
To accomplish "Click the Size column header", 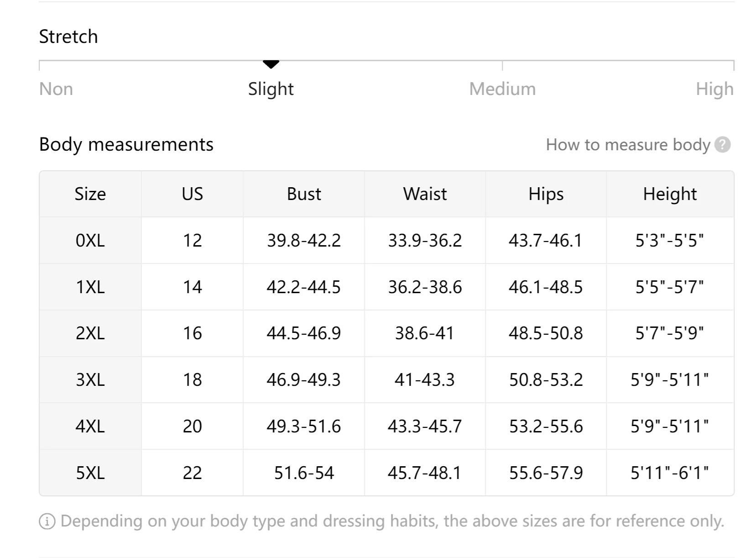I will (x=90, y=194).
